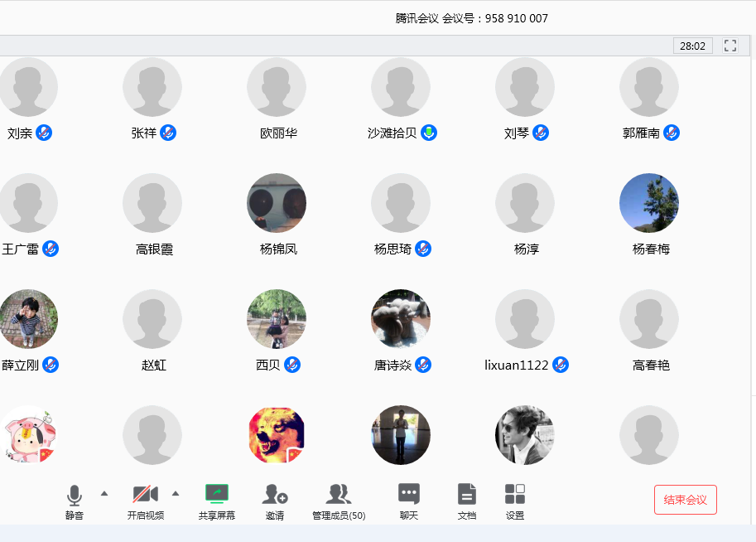The width and height of the screenshot is (756, 542).
Task: Toggle muted mic icon next to lixuan1122
Action: [x=561, y=365]
